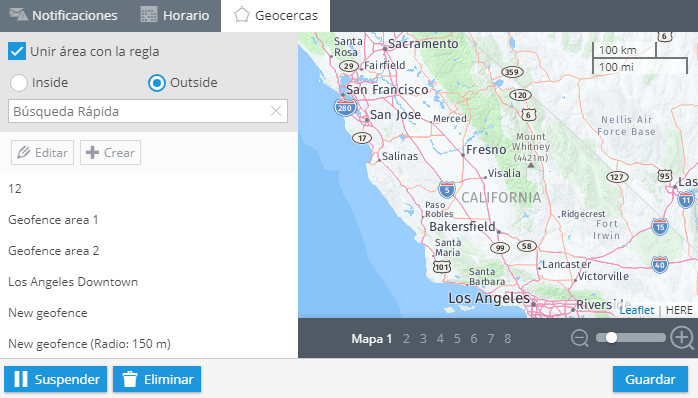Delete using the Eliminar trash button
Screen dimensions: 698x398
point(157,379)
